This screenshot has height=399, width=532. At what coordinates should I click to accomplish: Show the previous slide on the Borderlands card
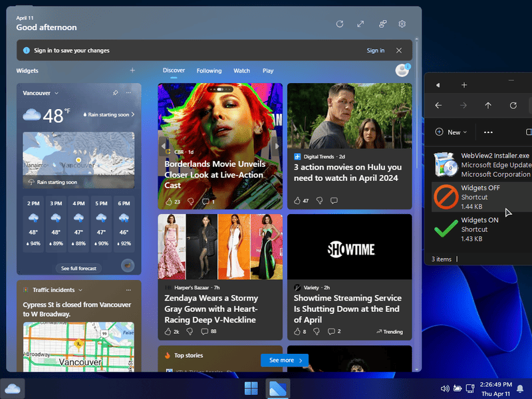pyautogui.click(x=163, y=146)
